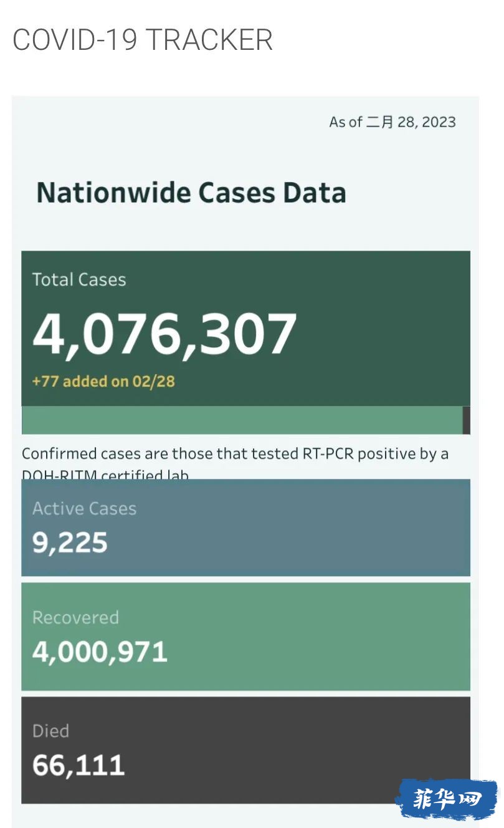The width and height of the screenshot is (504, 828).
Task: Click the 4,076,307 total figure
Action: tap(164, 334)
